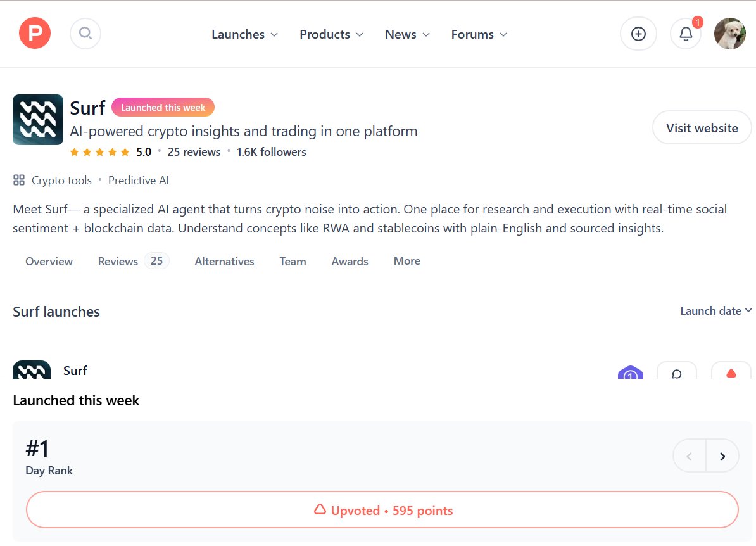The height and width of the screenshot is (546, 756).
Task: Expand the Launches menu
Action: [x=244, y=34]
